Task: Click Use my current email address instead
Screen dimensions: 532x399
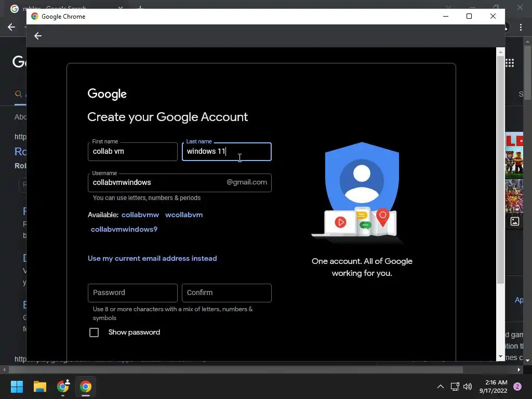Action: 152,259
